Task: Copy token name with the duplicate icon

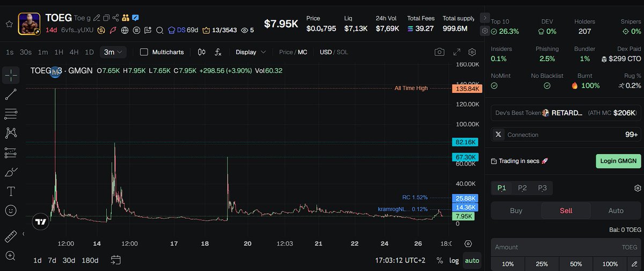Action: click(x=106, y=18)
